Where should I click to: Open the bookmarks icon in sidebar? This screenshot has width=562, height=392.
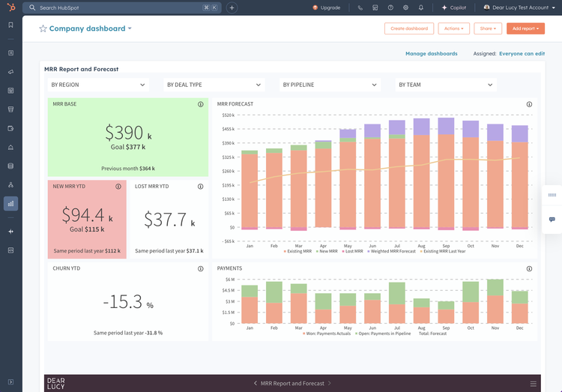tap(10, 25)
